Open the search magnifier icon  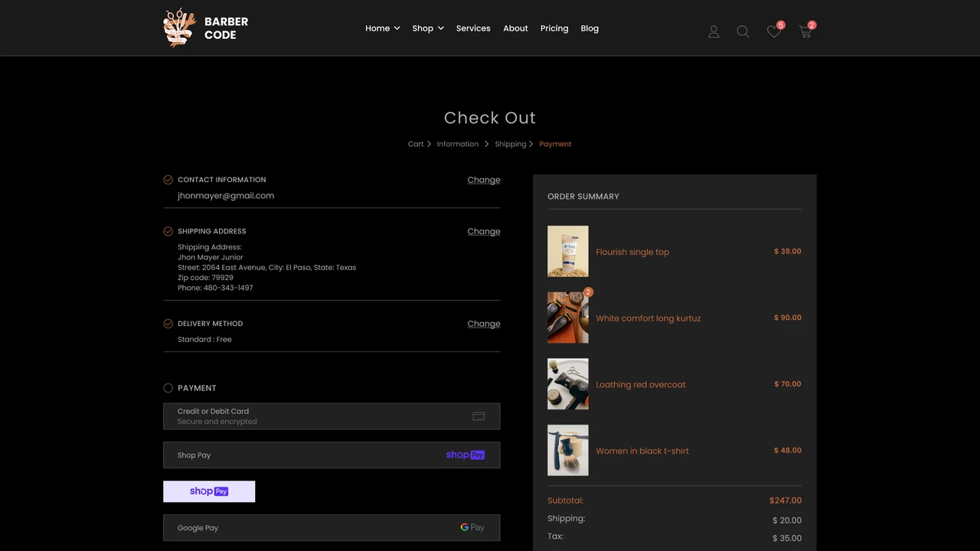tap(743, 31)
